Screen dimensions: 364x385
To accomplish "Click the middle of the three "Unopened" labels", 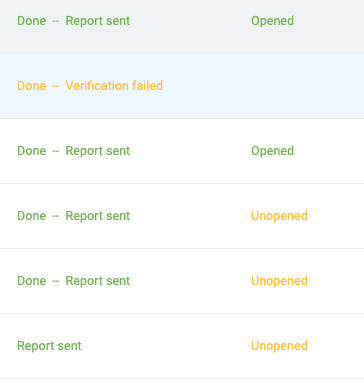I will coord(279,281).
